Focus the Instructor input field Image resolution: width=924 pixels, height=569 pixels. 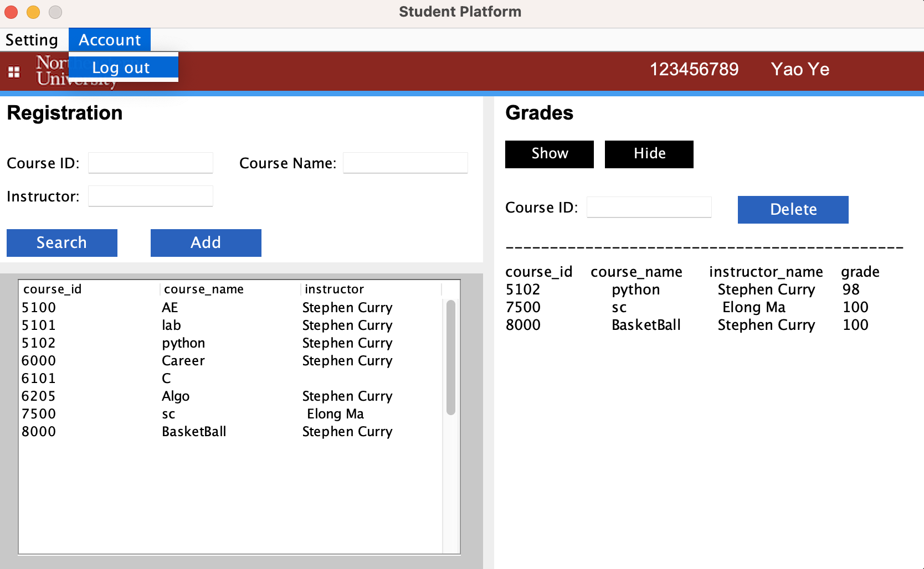[151, 196]
